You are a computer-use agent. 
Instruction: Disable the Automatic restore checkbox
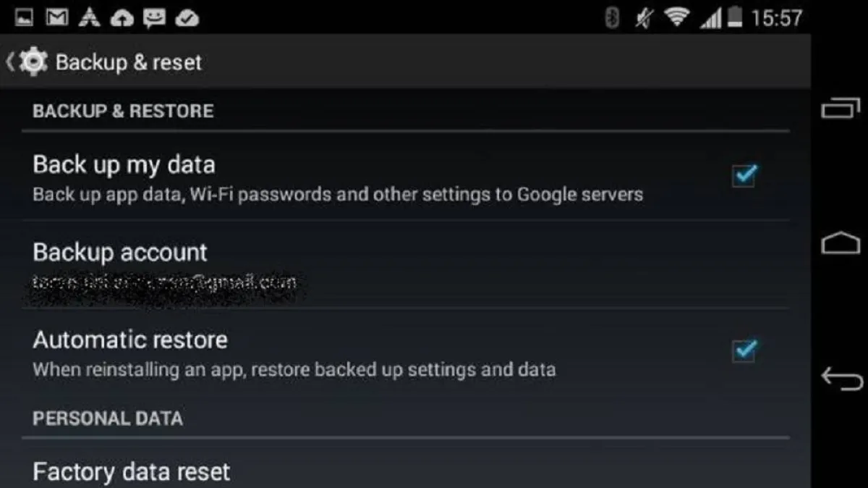click(744, 350)
